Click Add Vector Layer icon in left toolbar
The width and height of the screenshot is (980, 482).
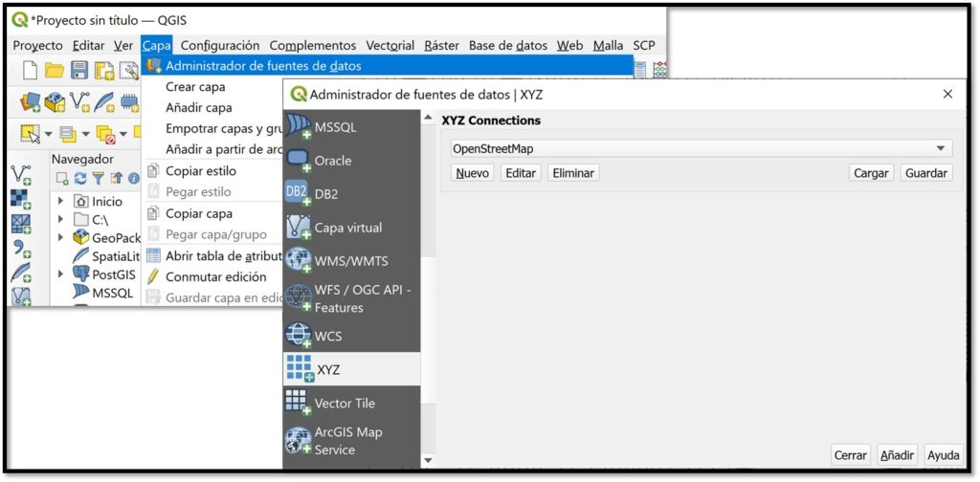tap(22, 175)
